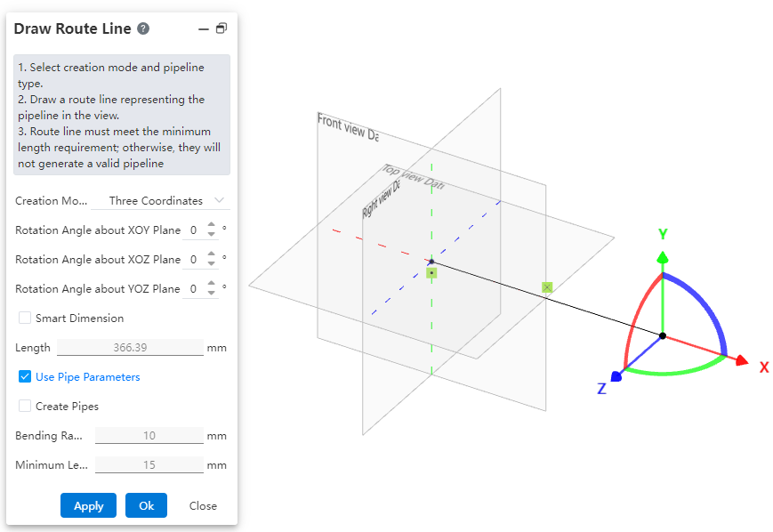Click the restore panel window icon

(221, 28)
